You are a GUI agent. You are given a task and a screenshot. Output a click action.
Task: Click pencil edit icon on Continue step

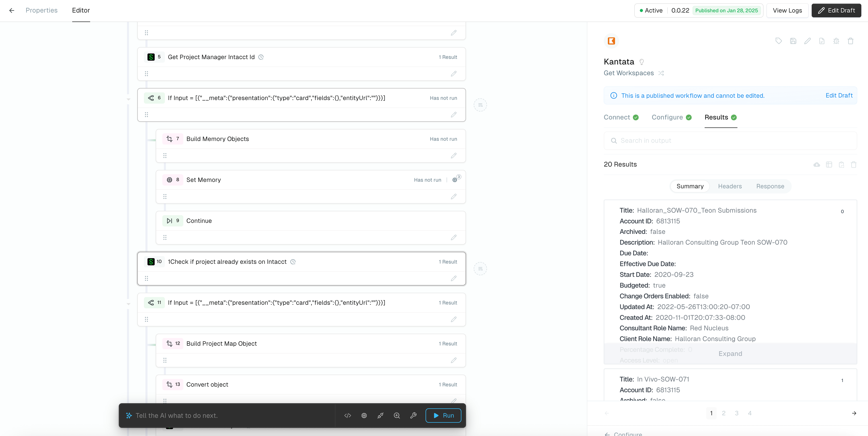click(x=453, y=237)
